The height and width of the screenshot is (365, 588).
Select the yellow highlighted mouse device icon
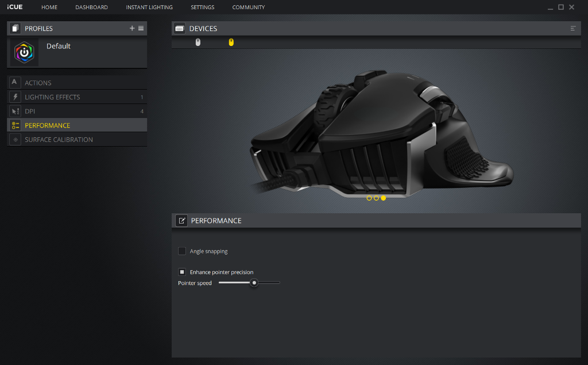tap(231, 42)
